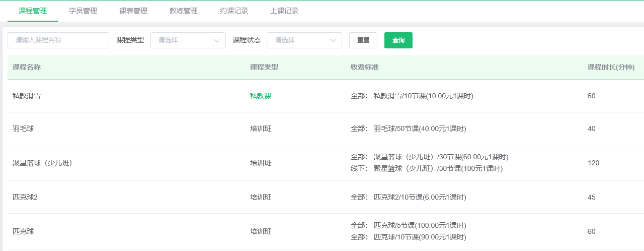The width and height of the screenshot is (644, 251).
Task: Go to the 约课记录 tab
Action: [x=234, y=11]
